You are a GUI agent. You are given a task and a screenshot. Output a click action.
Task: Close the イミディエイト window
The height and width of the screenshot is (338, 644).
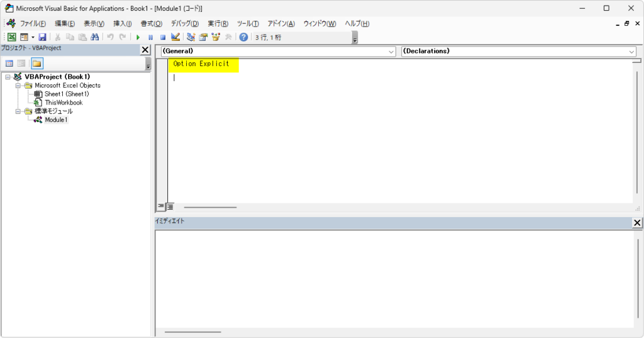[637, 223]
